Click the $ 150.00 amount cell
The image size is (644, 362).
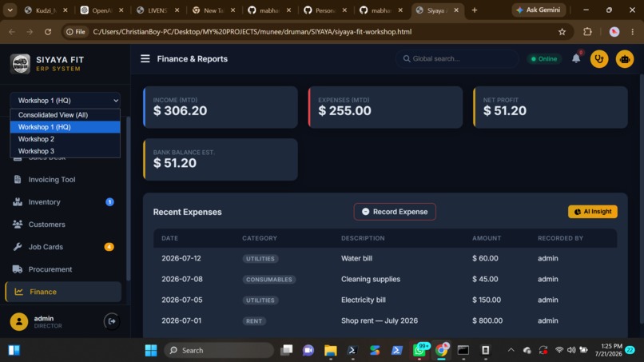[x=487, y=300]
